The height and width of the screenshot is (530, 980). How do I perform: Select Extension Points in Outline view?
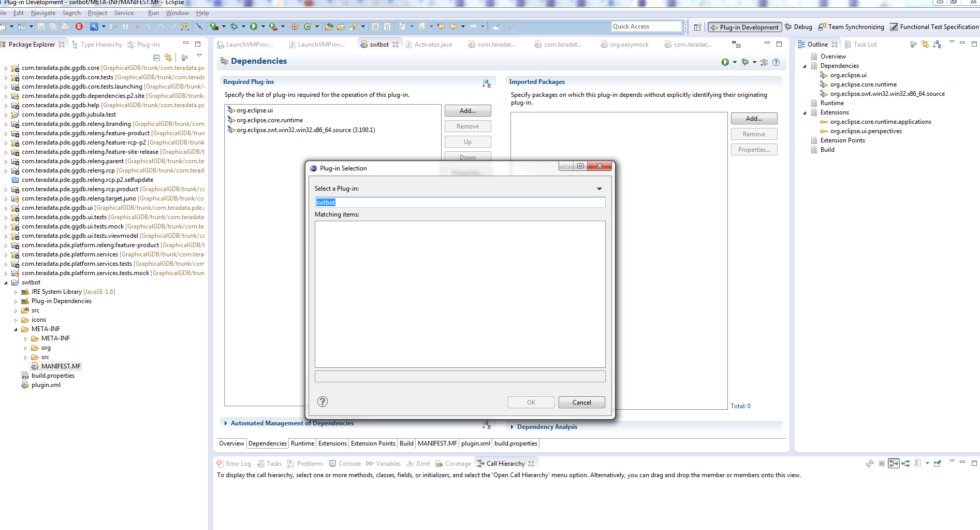pos(838,140)
